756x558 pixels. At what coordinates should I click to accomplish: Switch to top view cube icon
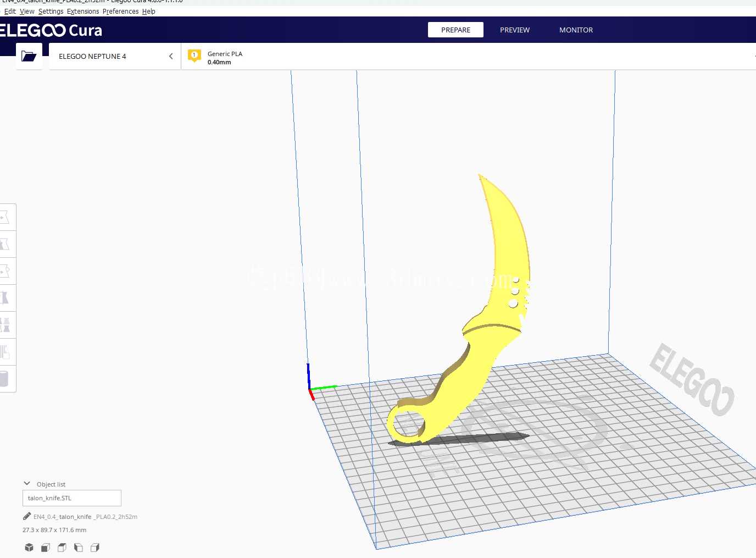coord(62,548)
